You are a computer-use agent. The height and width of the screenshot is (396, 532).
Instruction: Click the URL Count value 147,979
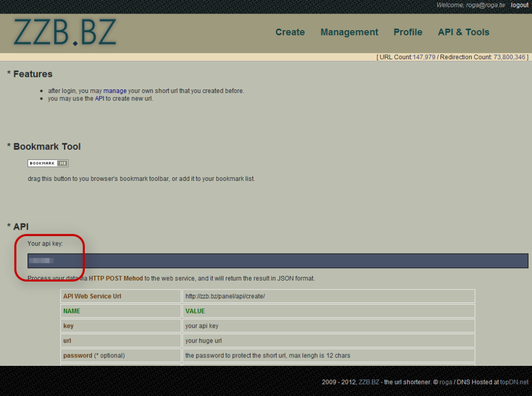[424, 57]
